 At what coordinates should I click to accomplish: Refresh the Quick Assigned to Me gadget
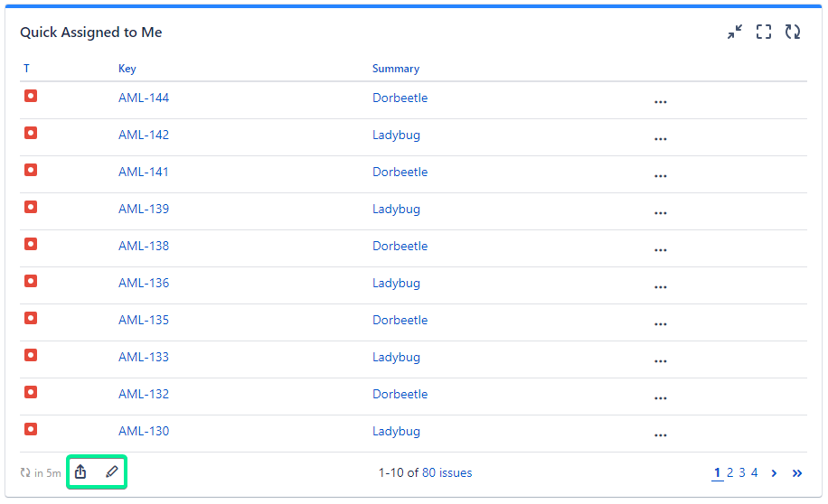793,33
